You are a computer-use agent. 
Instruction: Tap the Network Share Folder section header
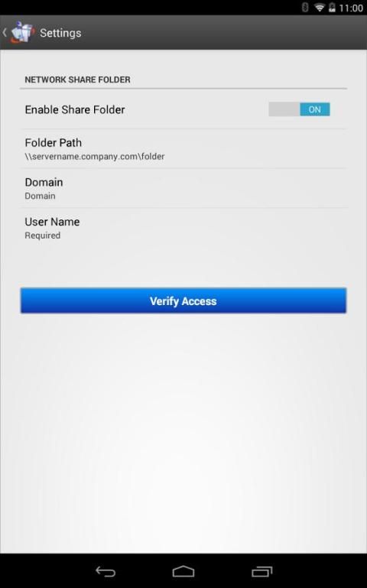(x=77, y=80)
